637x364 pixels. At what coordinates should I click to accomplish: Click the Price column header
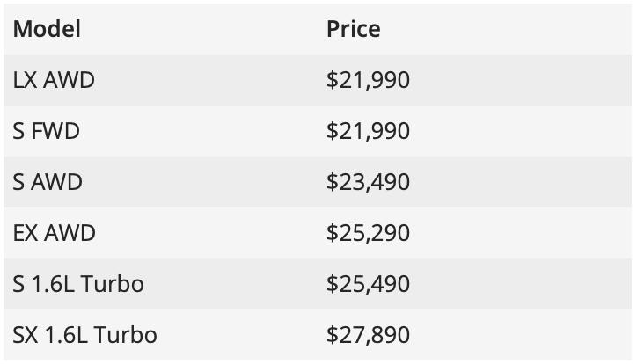coord(353,29)
